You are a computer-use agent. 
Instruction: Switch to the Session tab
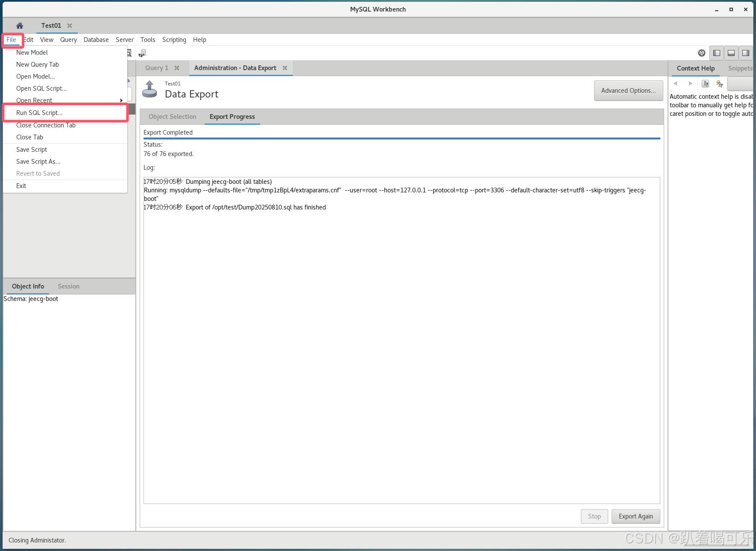[x=69, y=286]
